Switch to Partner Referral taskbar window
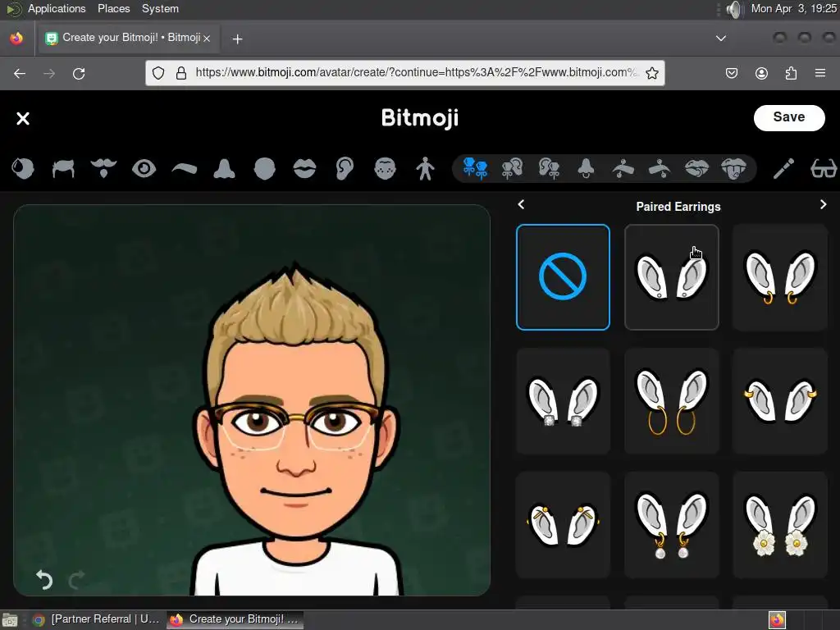The image size is (840, 630). (97, 619)
